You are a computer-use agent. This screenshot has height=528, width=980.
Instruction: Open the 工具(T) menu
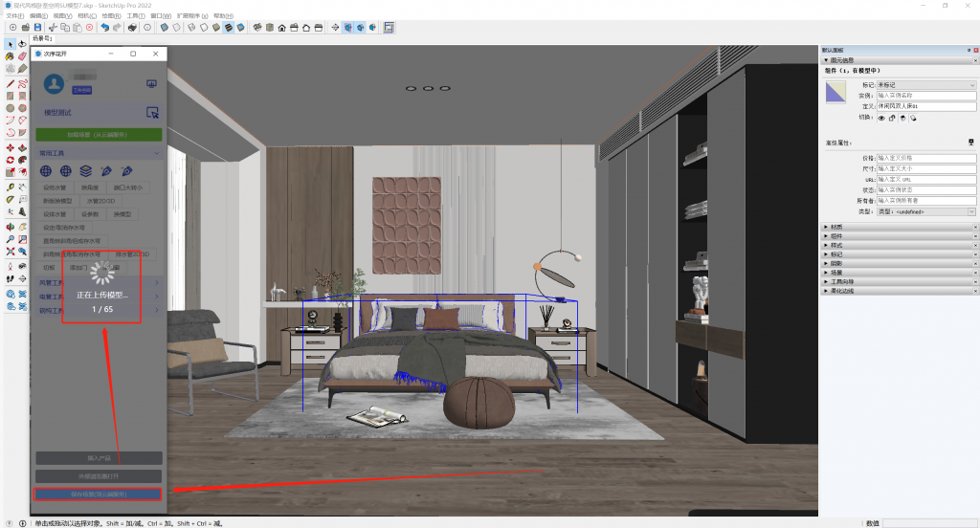[x=136, y=15]
